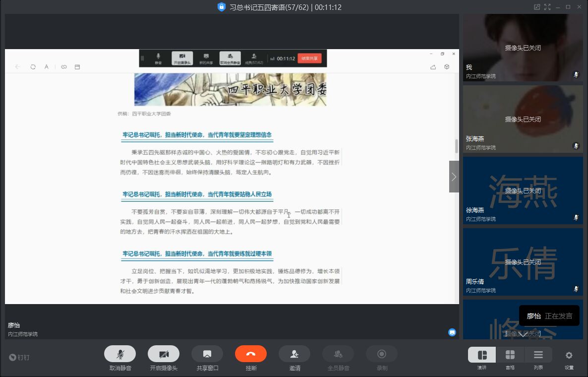Copy link icon in document viewer toolbar
Screen dimensions: 588x377
point(64,67)
